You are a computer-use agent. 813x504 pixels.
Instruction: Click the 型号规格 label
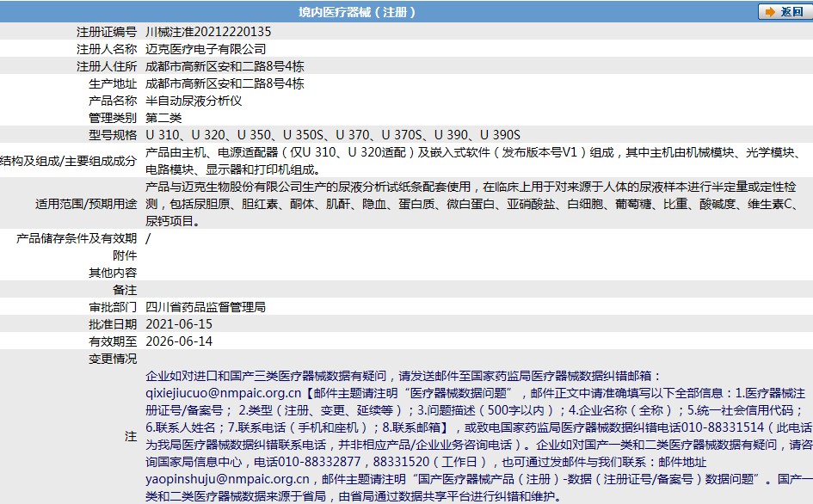pyautogui.click(x=113, y=135)
